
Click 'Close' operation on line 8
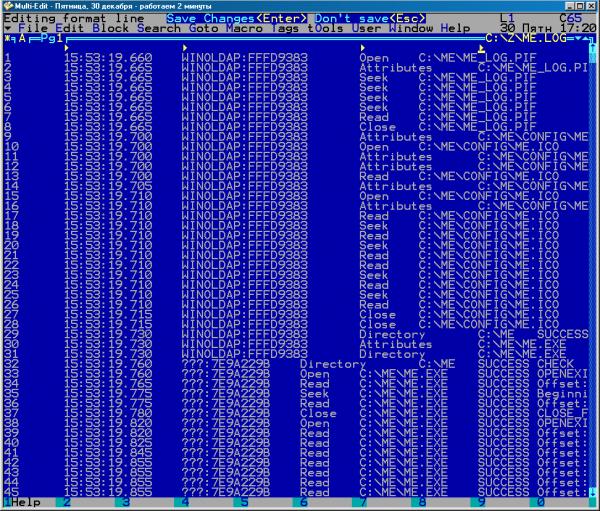[x=377, y=127]
